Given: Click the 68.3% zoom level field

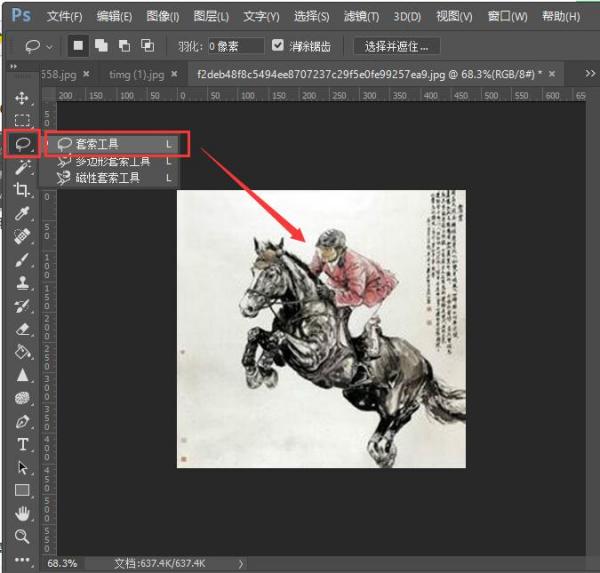Looking at the screenshot, I should pyautogui.click(x=62, y=563).
